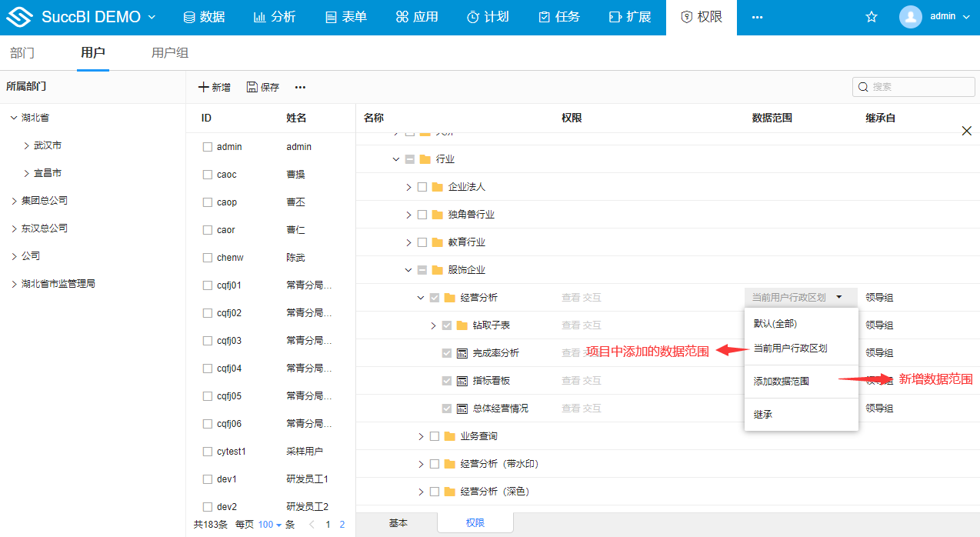
Task: Click the 保存 save icon in toolbar
Action: (x=252, y=87)
